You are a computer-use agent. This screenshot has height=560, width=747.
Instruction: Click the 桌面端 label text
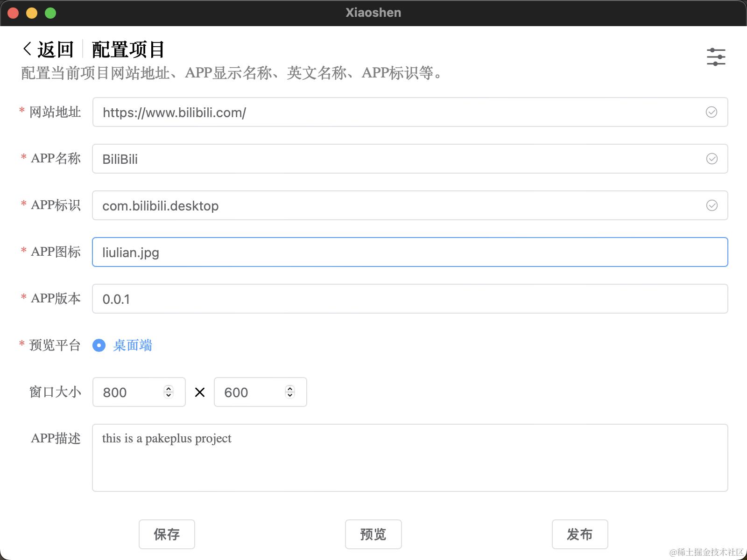[133, 345]
